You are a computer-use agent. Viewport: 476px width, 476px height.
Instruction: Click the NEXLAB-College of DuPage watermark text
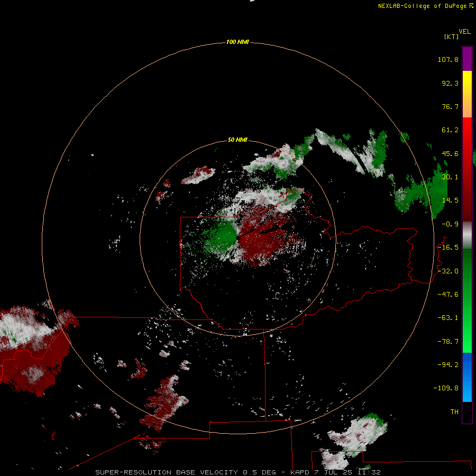click(425, 6)
